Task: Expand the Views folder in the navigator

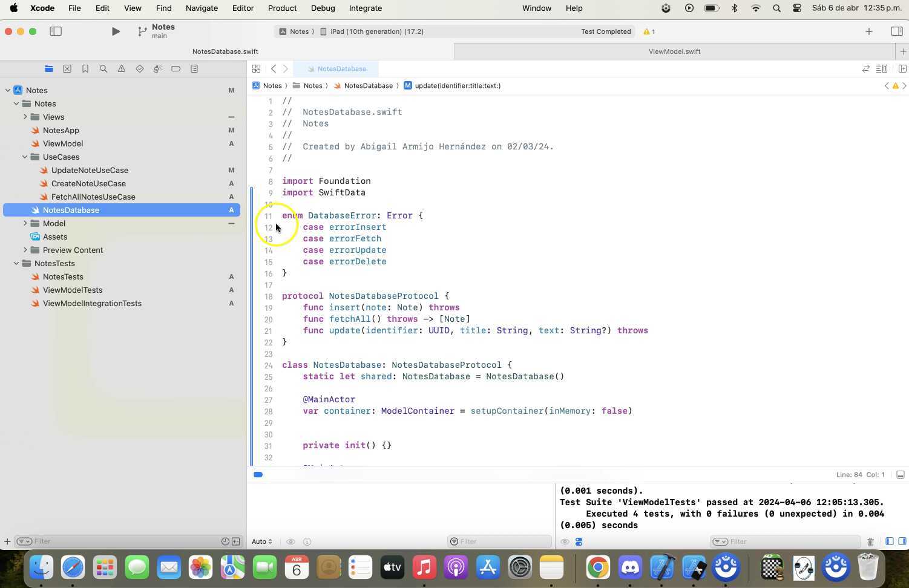Action: point(25,117)
